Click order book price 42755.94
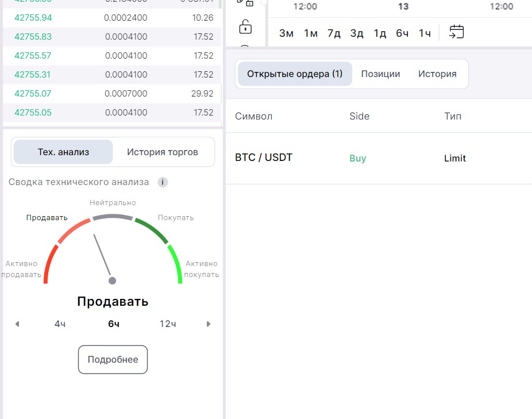 (x=33, y=18)
